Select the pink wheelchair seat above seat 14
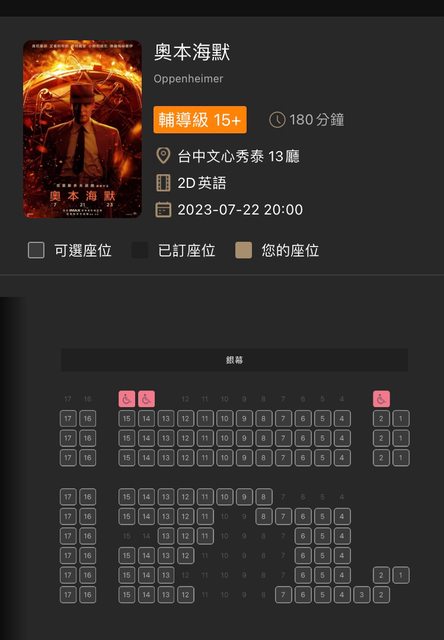The height and width of the screenshot is (640, 444). pyautogui.click(x=146, y=399)
